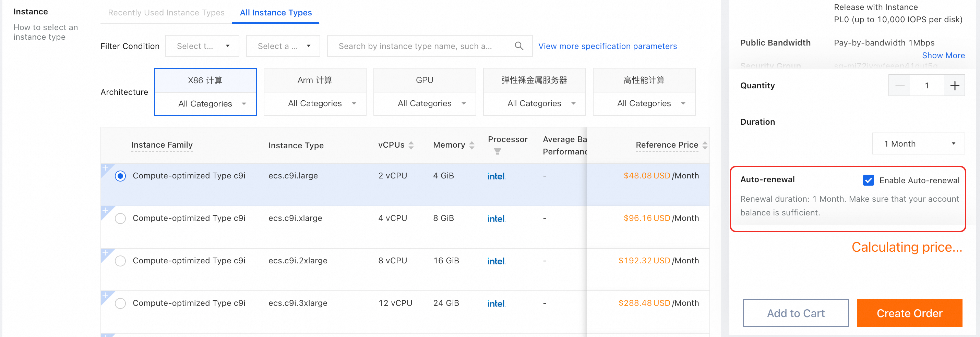Screen dimensions: 980x337
Task: Expand X86 All Categories dropdown
Action: coord(205,104)
